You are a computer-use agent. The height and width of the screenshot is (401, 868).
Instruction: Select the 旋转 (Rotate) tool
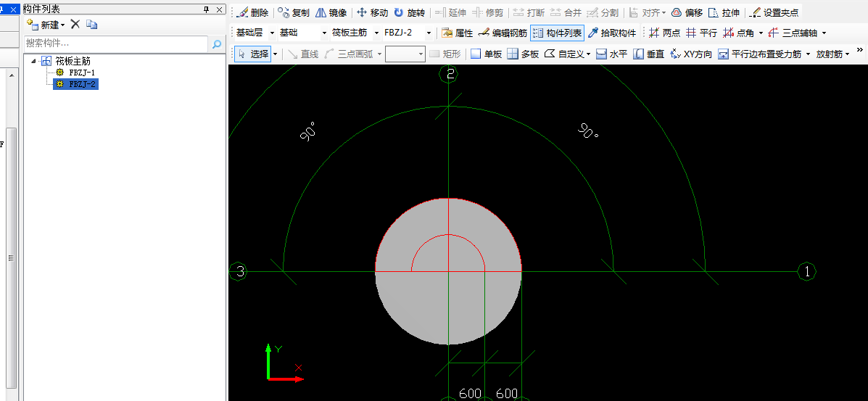point(410,12)
